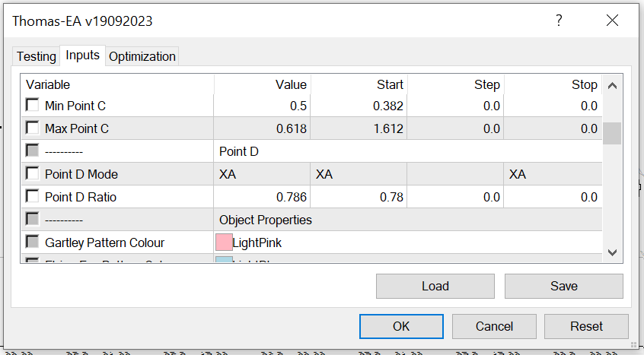
Task: Open the Point D Mode value dropdown XA
Action: (262, 174)
